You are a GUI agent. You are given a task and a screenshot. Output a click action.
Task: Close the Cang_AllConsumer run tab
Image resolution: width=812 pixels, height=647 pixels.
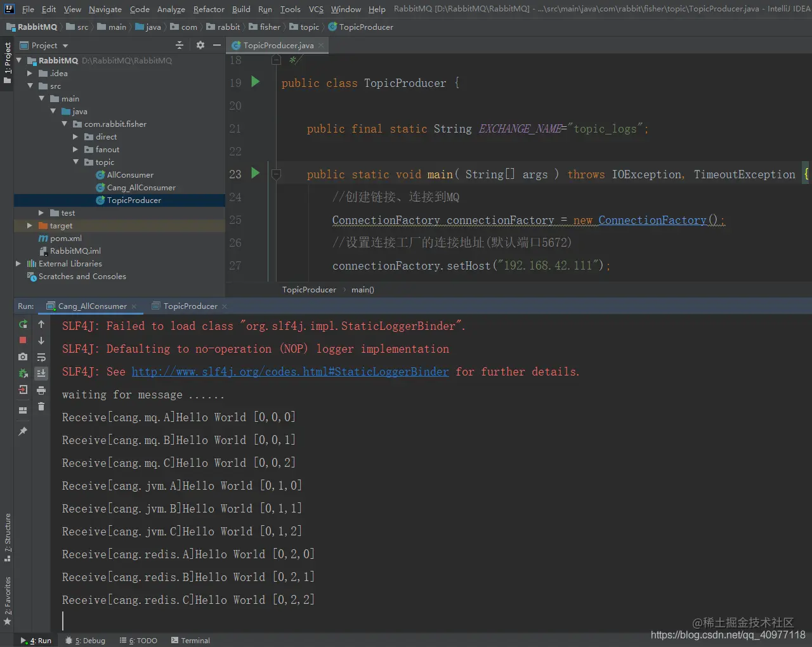click(x=134, y=306)
